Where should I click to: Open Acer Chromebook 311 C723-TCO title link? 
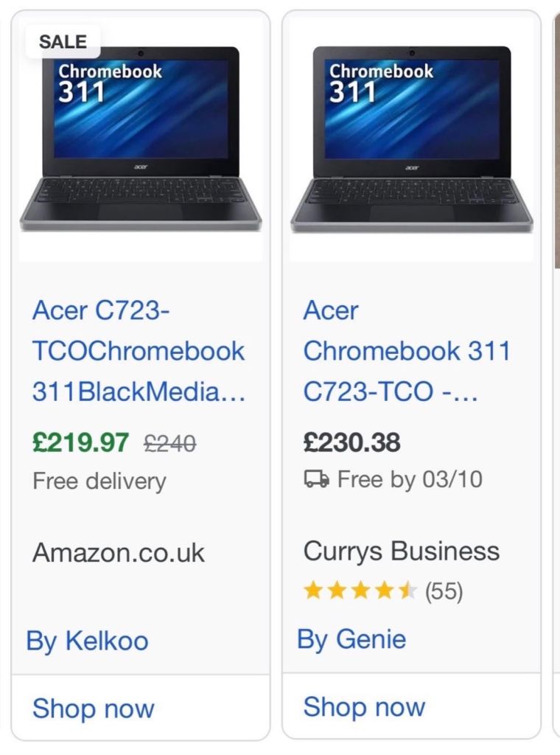pyautogui.click(x=406, y=351)
